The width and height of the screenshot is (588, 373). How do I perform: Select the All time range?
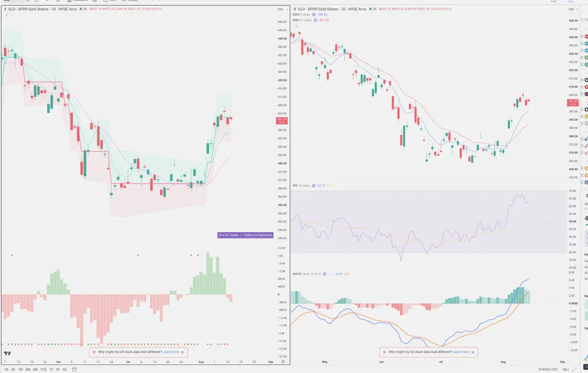click(64, 370)
